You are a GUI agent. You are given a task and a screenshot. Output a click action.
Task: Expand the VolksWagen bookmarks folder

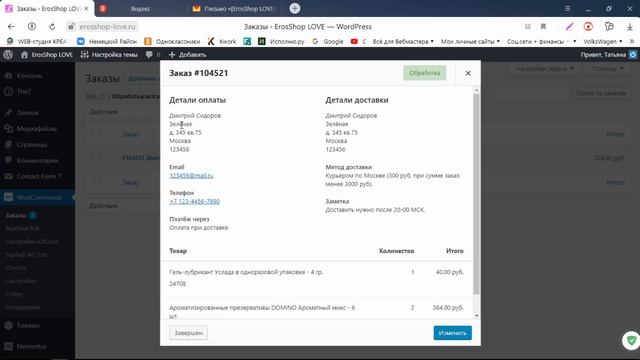(603, 41)
